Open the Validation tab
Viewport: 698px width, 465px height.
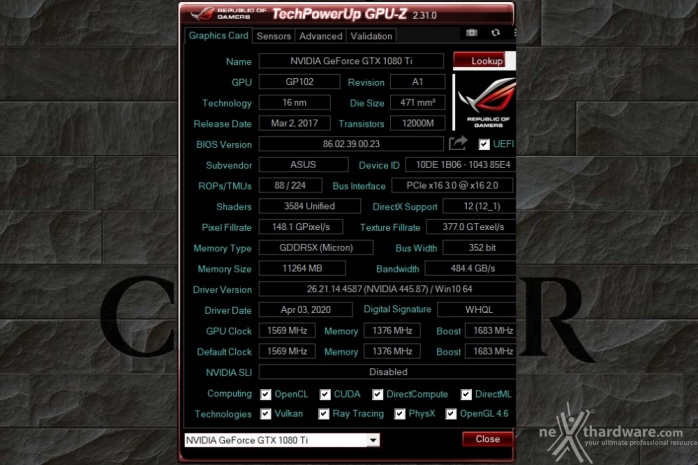point(371,36)
